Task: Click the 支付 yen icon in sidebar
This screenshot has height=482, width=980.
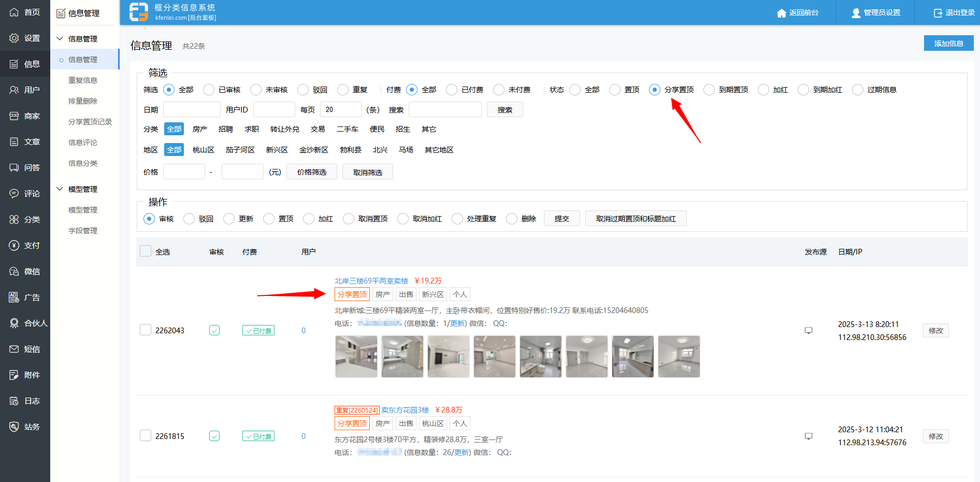Action: tap(14, 245)
